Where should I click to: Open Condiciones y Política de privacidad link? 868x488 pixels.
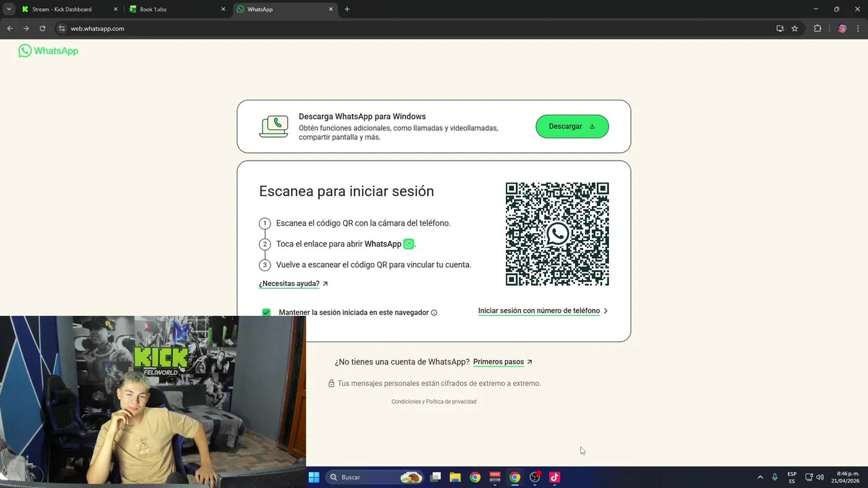[434, 402]
